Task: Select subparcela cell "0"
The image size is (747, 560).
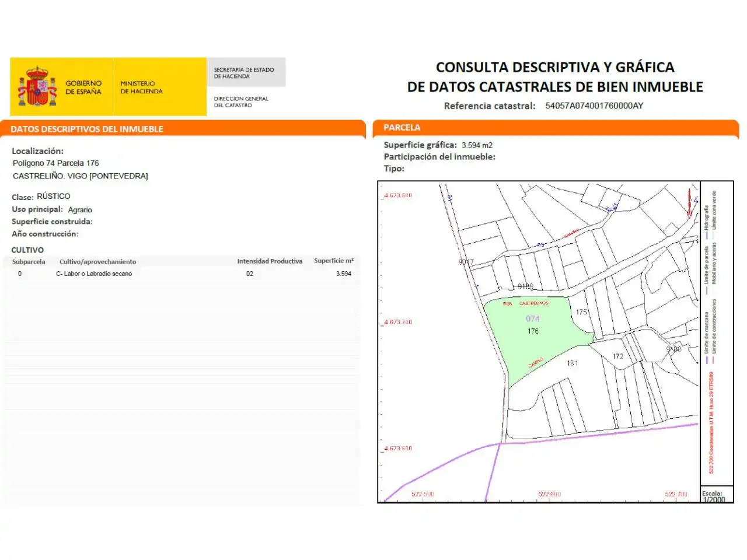Action: click(x=20, y=274)
